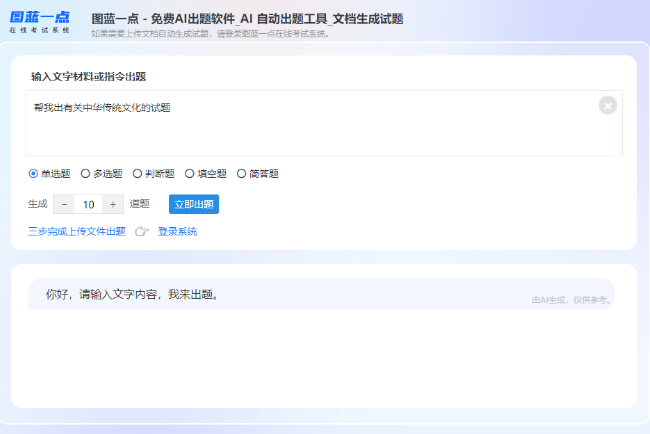
Task: Click the 立即出题 button
Action: click(x=194, y=204)
